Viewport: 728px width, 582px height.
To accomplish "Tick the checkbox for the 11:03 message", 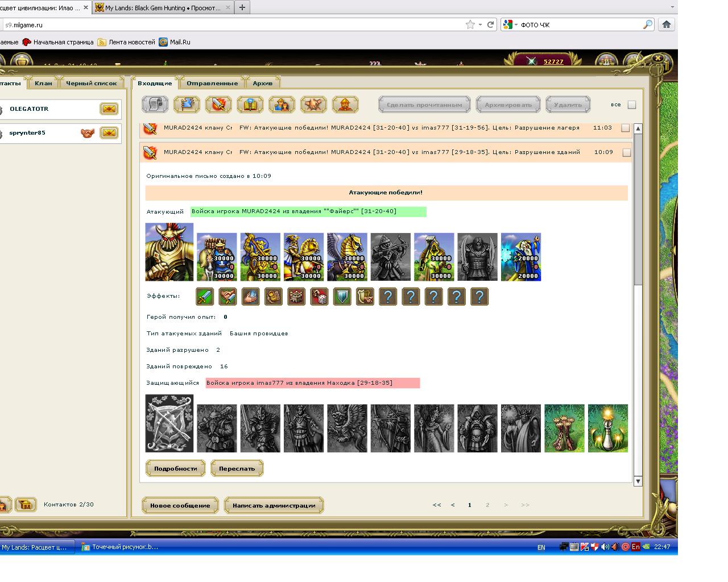I will (626, 128).
